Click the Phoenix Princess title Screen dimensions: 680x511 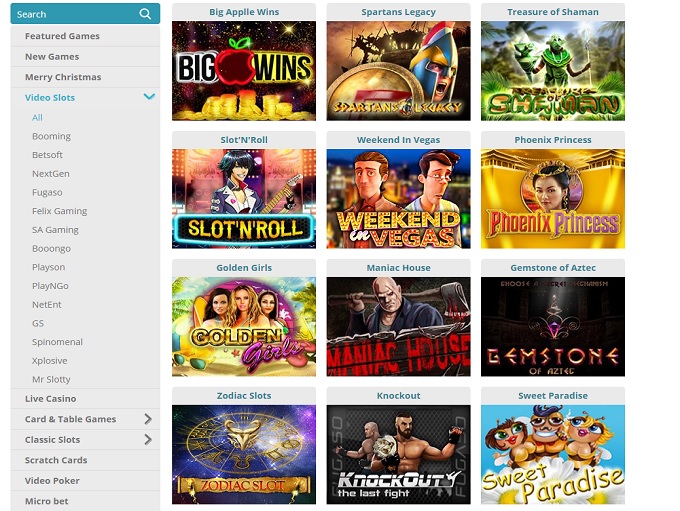coord(553,140)
